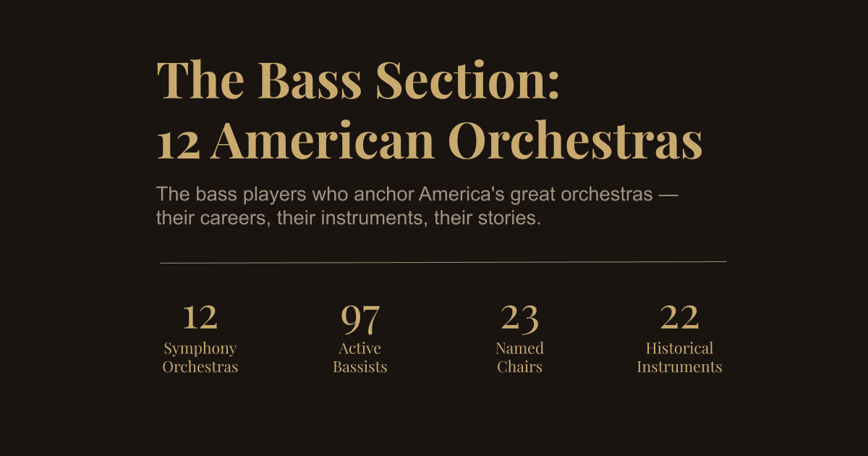This screenshot has height=456, width=868.
Task: Click the "The Bass Section:" title line
Action: click(358, 80)
